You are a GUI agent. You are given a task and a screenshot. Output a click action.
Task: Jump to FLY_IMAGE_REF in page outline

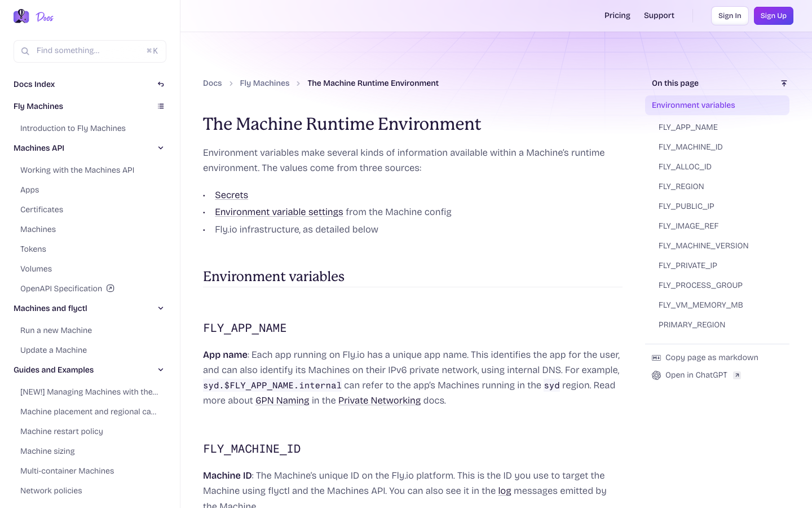[x=689, y=226]
